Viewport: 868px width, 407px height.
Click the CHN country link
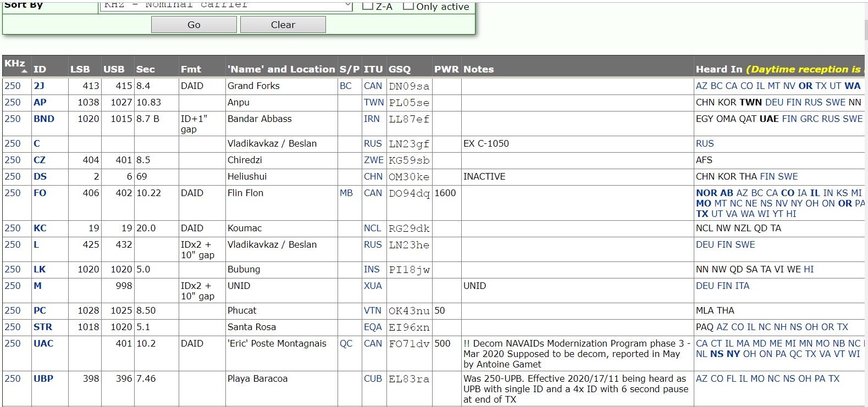click(373, 176)
